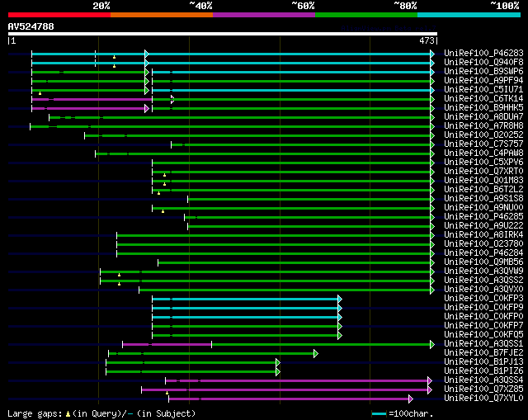This screenshot has width=528, height=420.
Task: Pick the UniRef100_A9U222 subject label
Action: [x=483, y=226]
